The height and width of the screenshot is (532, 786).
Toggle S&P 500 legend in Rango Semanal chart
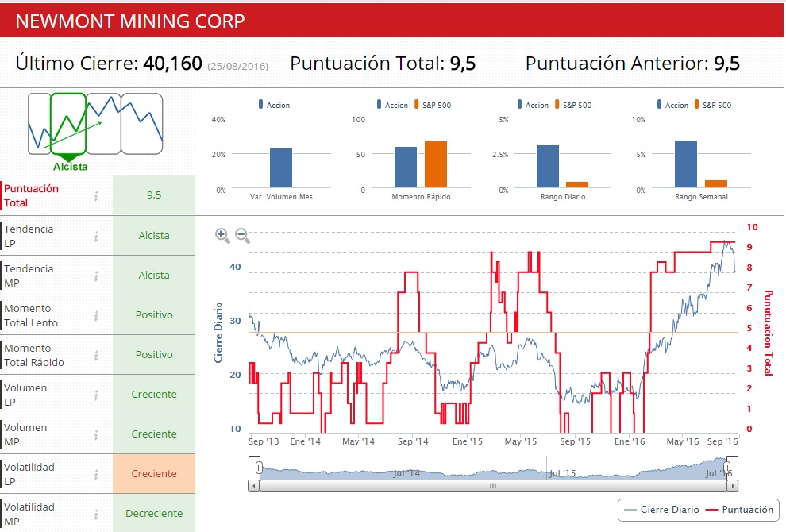click(713, 105)
